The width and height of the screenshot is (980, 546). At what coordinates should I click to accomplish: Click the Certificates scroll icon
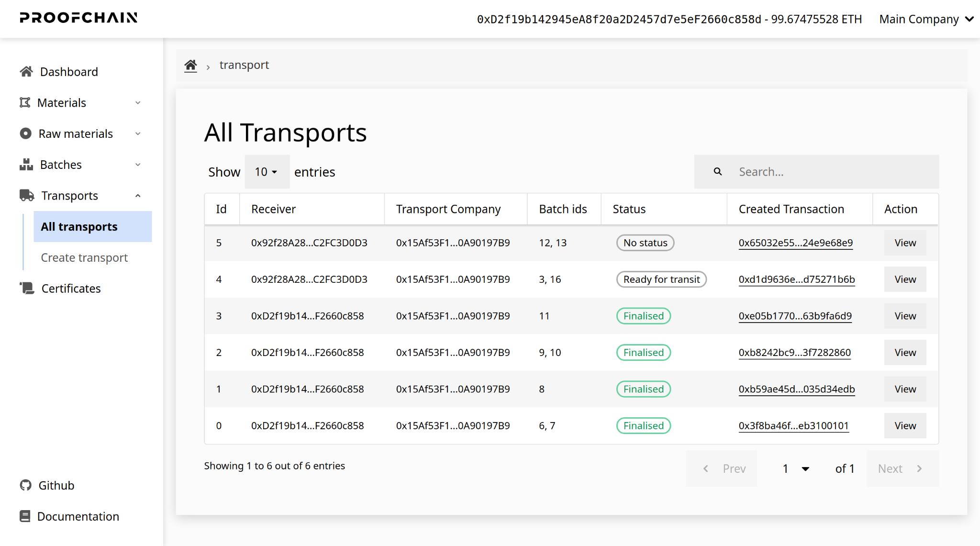pyautogui.click(x=27, y=288)
